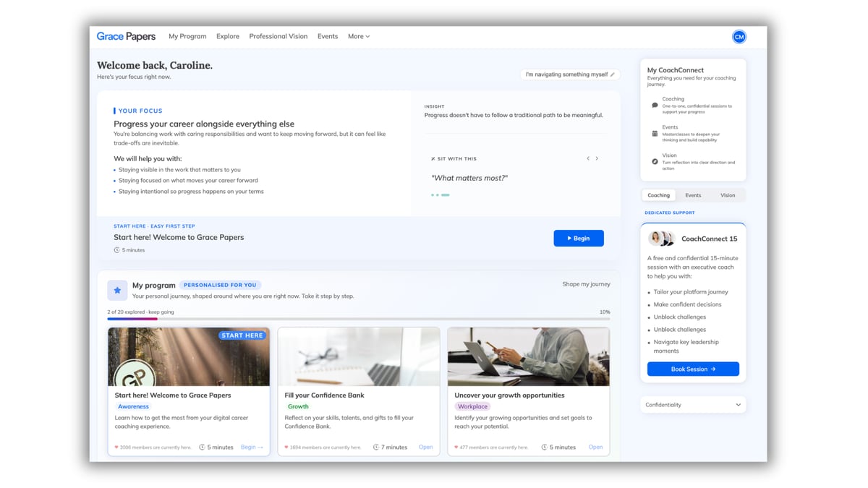The width and height of the screenshot is (868, 488).
Task: Click the Vision compass icon
Action: (x=655, y=162)
